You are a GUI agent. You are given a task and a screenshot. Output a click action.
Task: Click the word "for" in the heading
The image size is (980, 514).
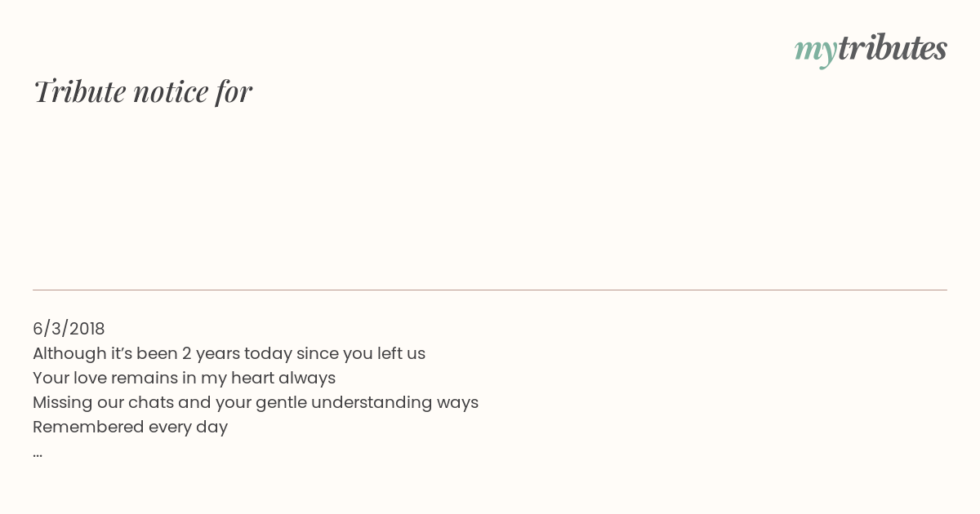pos(234,91)
